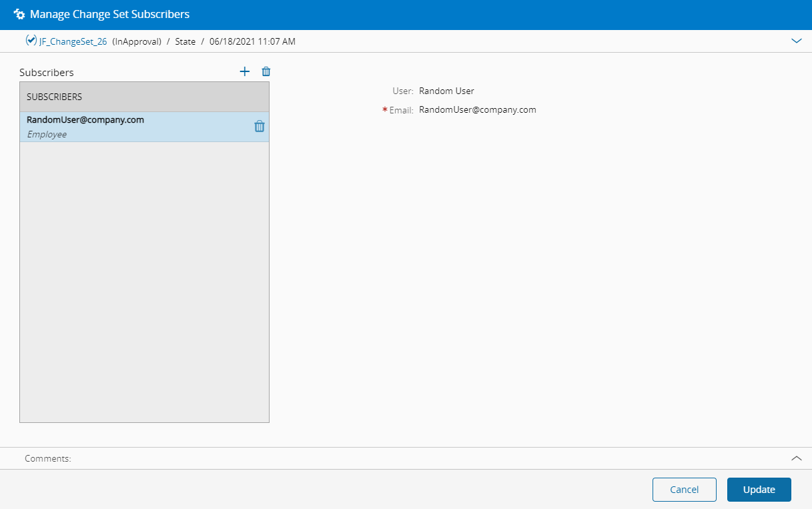Expand the header details chevron
This screenshot has height=509, width=812.
pos(796,41)
